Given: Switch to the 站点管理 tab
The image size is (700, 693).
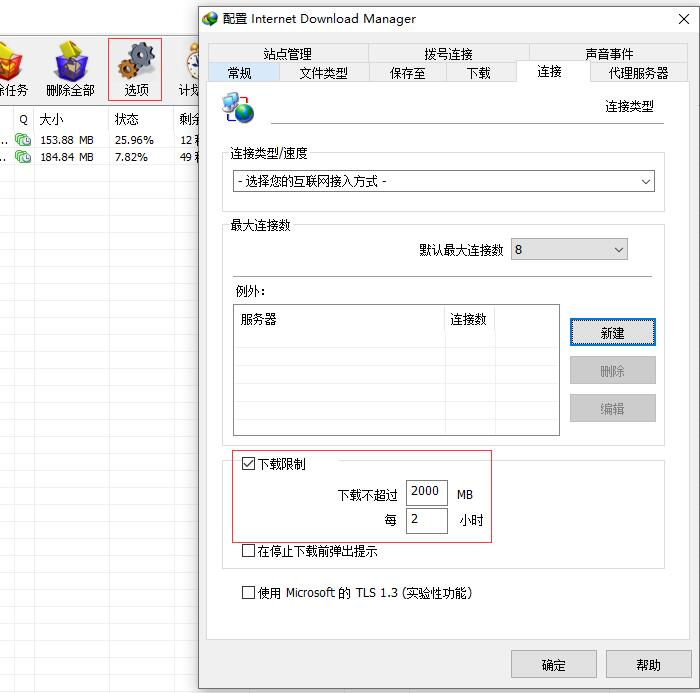Looking at the screenshot, I should (x=288, y=53).
